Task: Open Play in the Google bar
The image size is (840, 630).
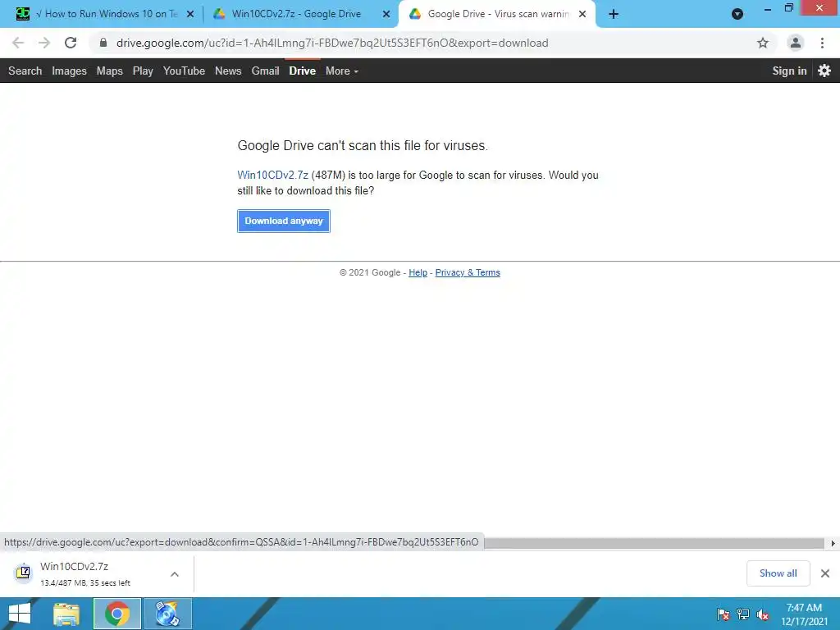Action: coord(143,71)
